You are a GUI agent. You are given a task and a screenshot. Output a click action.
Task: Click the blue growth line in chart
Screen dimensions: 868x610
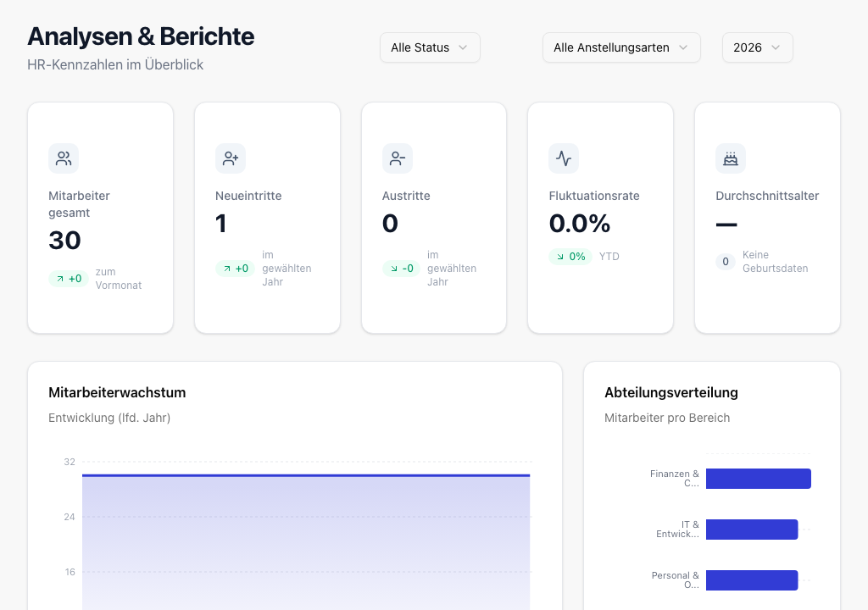(306, 475)
